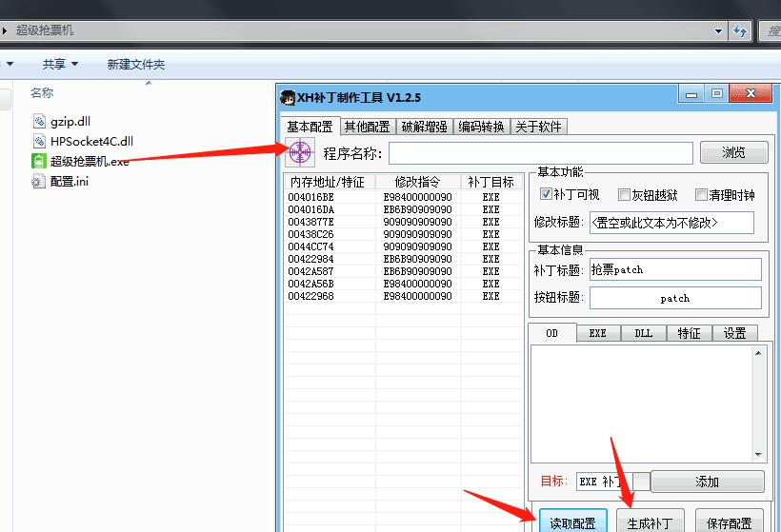Click the 补丁标题 field containing 抢票patch
The image size is (781, 532).
click(x=675, y=269)
